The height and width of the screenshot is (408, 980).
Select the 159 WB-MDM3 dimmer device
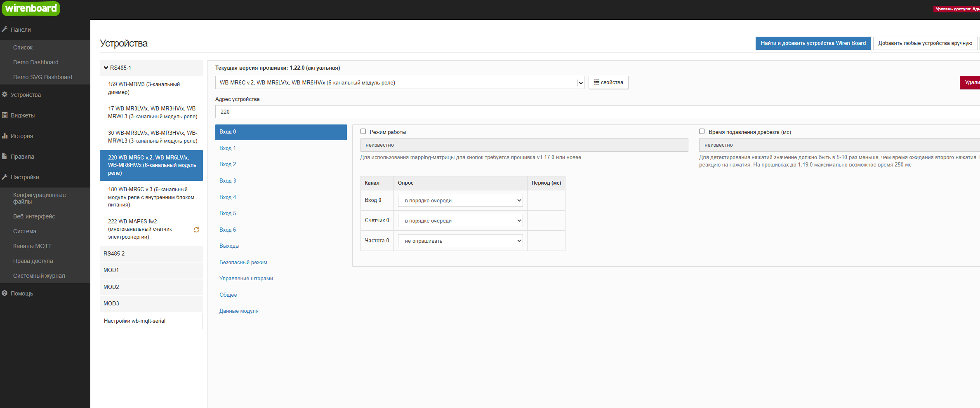tap(144, 88)
